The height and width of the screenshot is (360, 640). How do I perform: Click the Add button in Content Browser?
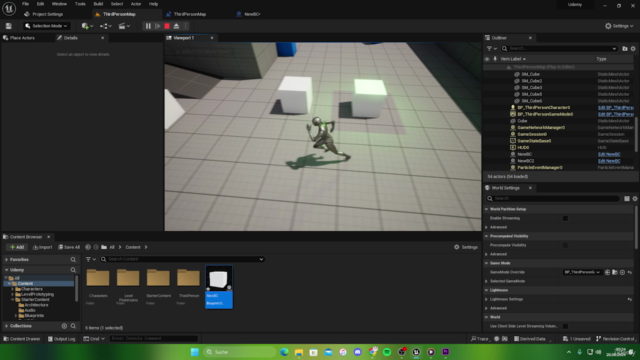click(x=17, y=247)
